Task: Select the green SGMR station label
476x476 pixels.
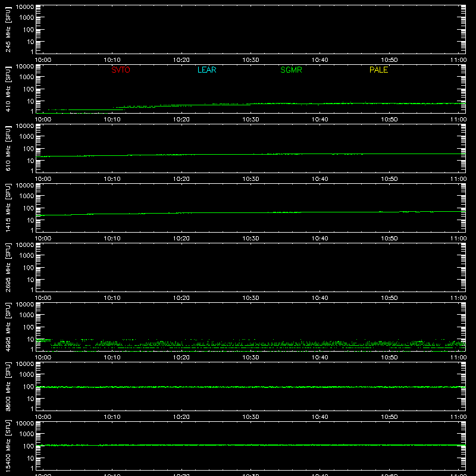Action: (x=291, y=70)
